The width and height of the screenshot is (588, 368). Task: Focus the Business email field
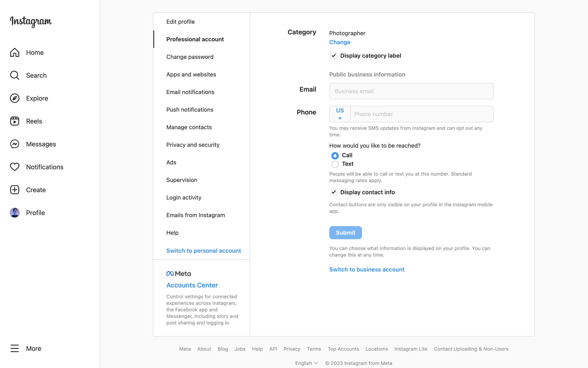point(411,91)
